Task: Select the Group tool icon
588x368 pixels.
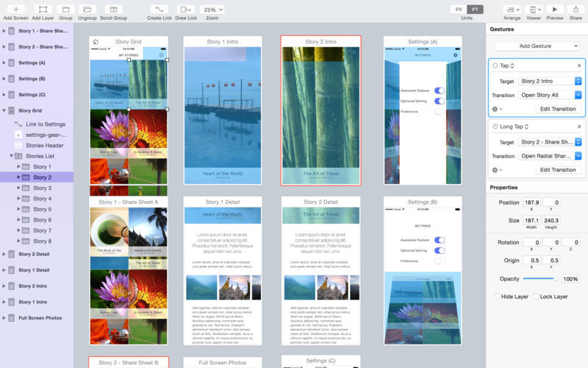Action: [65, 9]
